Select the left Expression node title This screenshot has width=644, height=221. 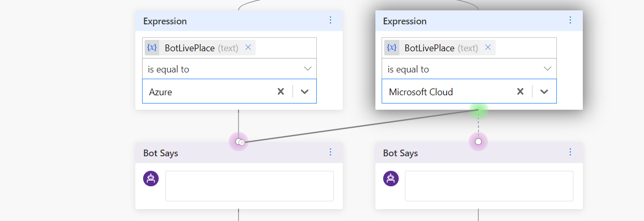click(165, 21)
